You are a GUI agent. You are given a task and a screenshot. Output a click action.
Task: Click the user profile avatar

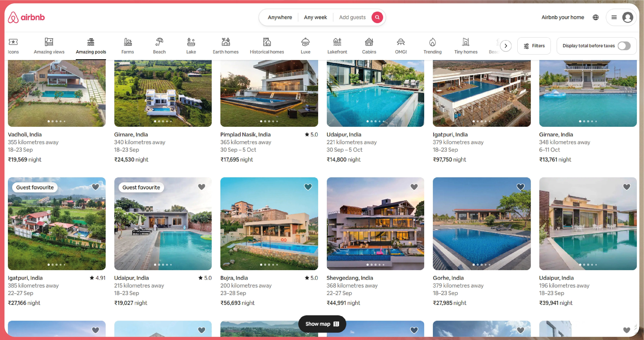click(x=627, y=17)
